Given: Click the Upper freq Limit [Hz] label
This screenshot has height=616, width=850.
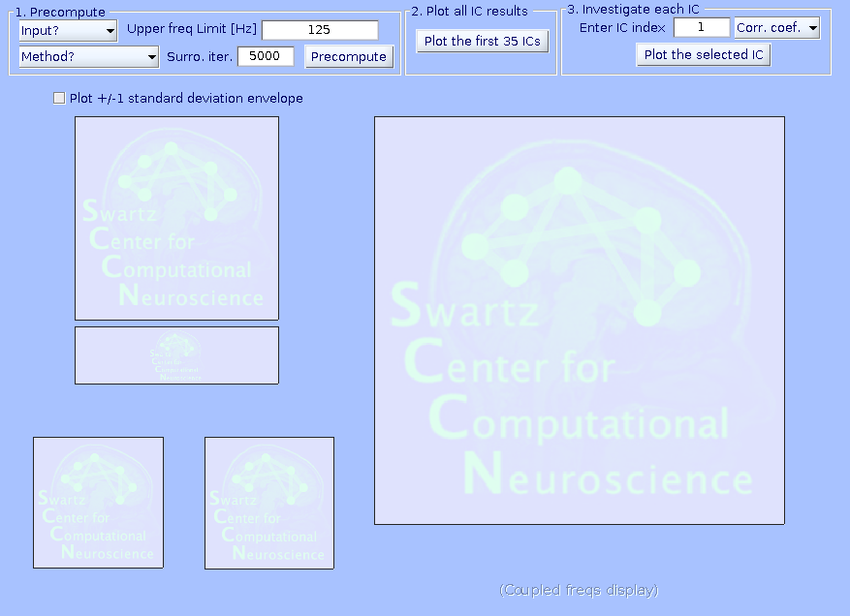Looking at the screenshot, I should pyautogui.click(x=192, y=29).
